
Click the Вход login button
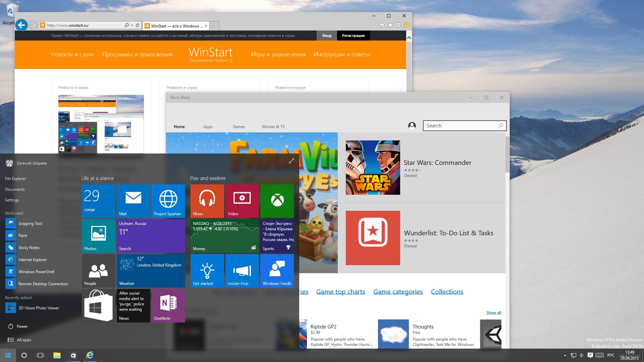tap(327, 36)
